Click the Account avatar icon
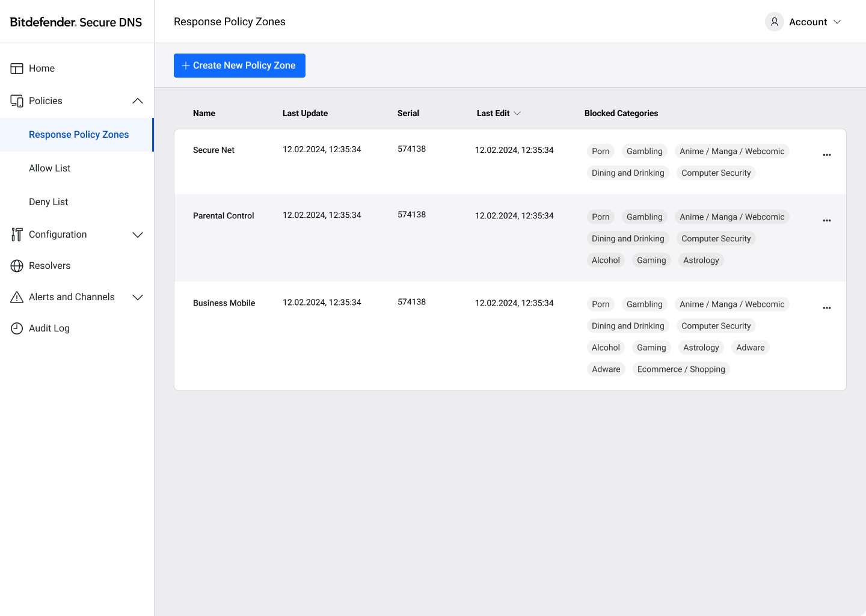 [775, 22]
